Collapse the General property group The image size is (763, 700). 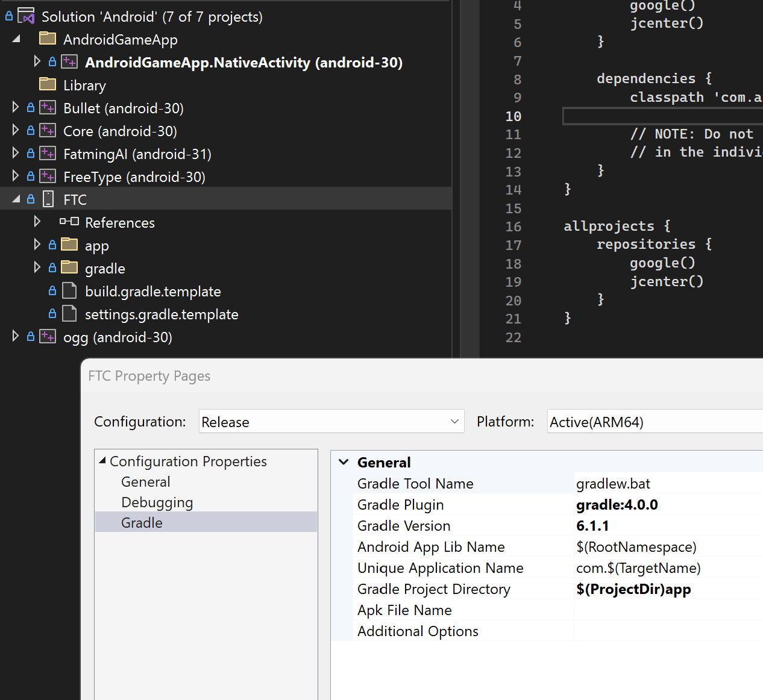[x=344, y=462]
